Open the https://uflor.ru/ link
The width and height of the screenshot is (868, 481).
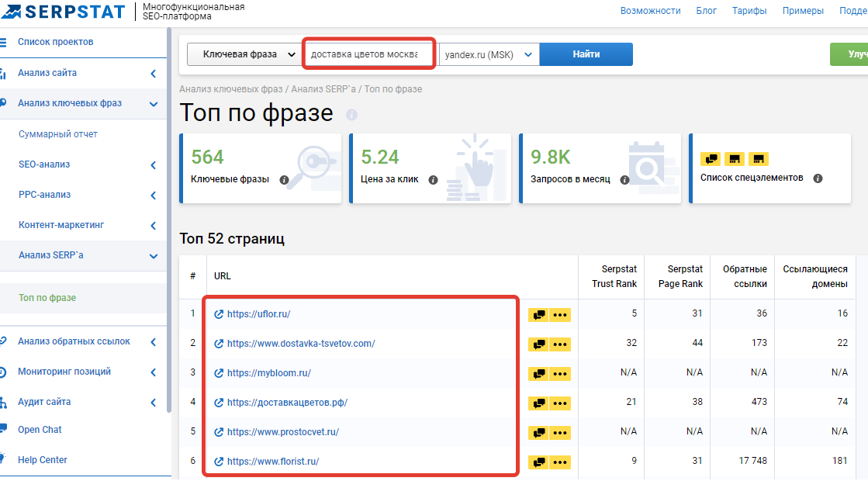258,314
